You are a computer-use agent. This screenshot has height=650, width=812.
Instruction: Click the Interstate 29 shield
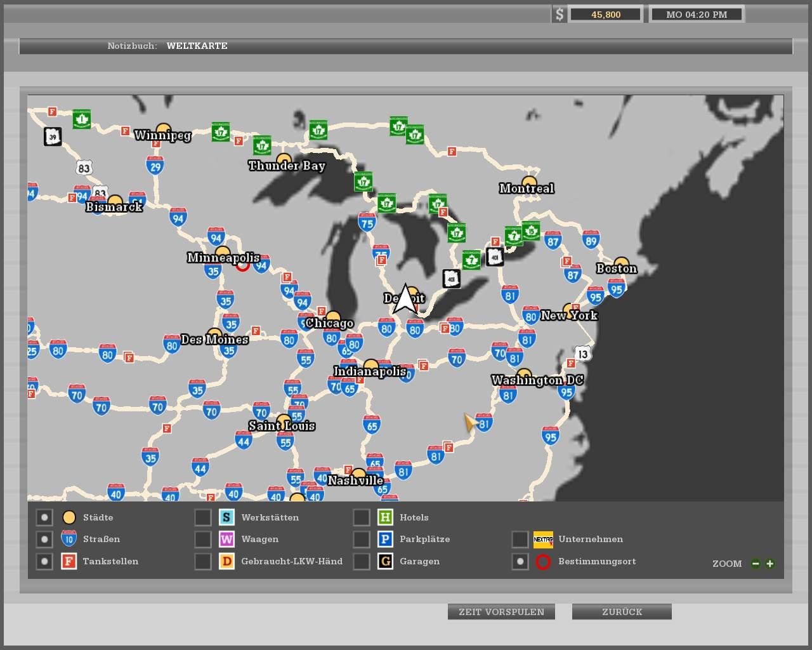click(155, 166)
